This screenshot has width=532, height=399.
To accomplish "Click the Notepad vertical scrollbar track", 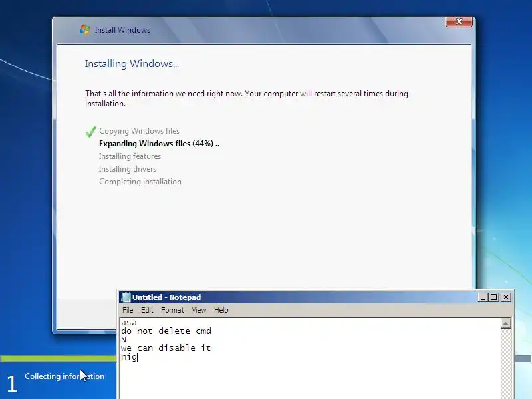I will pos(506,363).
